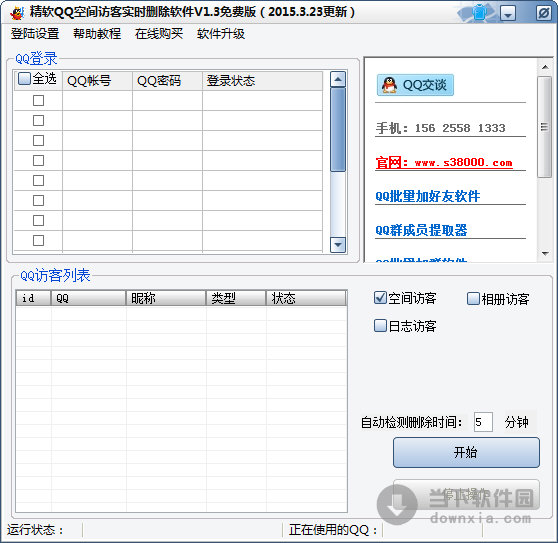This screenshot has height=543, width=558.
Task: Click the id column header in visitor list
Action: (33, 298)
